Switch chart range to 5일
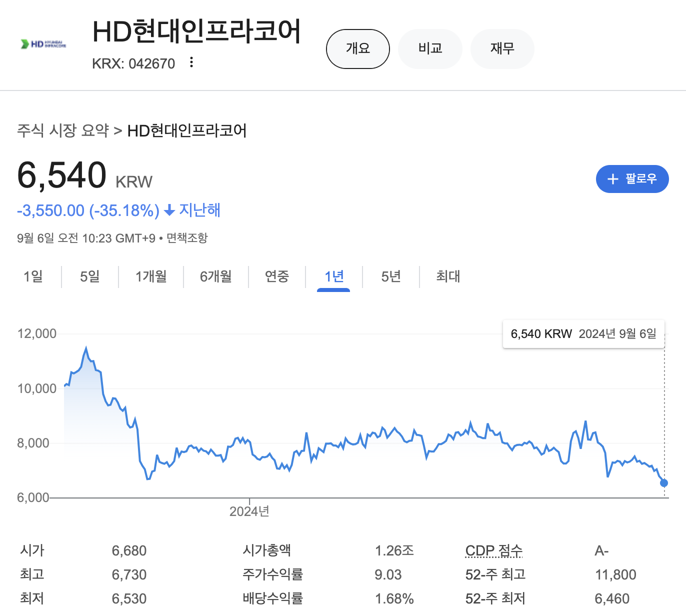This screenshot has width=686, height=616. [x=90, y=276]
